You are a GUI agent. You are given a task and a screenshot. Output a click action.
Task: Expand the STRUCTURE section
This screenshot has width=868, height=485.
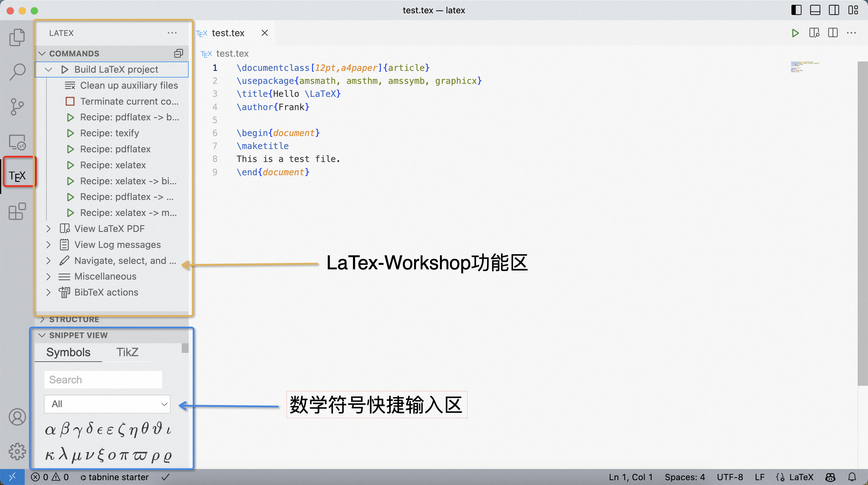[x=42, y=319]
